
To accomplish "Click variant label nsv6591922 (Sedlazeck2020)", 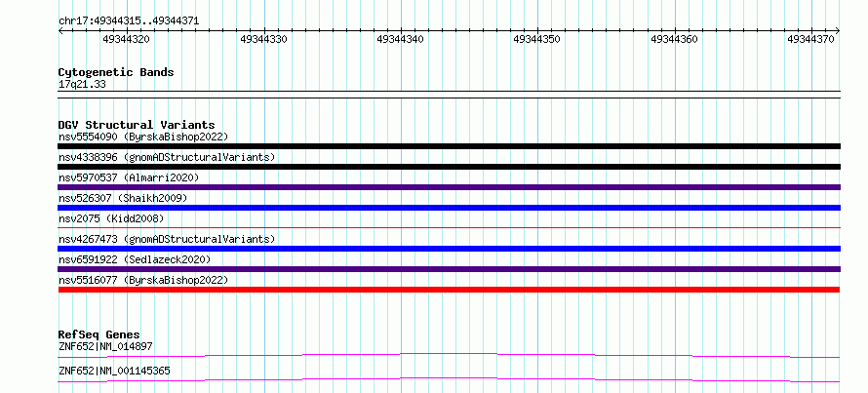I will pos(135,259).
